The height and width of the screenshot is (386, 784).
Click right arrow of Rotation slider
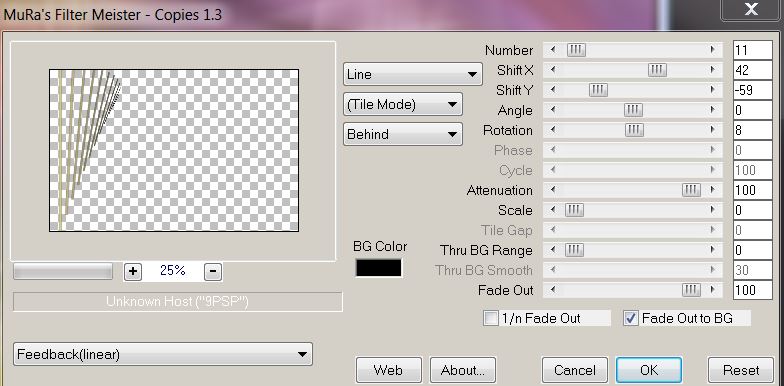[x=712, y=130]
